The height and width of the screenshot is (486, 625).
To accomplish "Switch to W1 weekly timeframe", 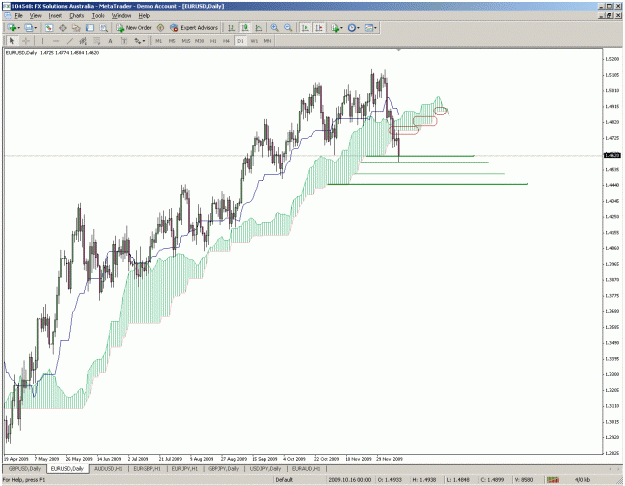I will pos(254,41).
